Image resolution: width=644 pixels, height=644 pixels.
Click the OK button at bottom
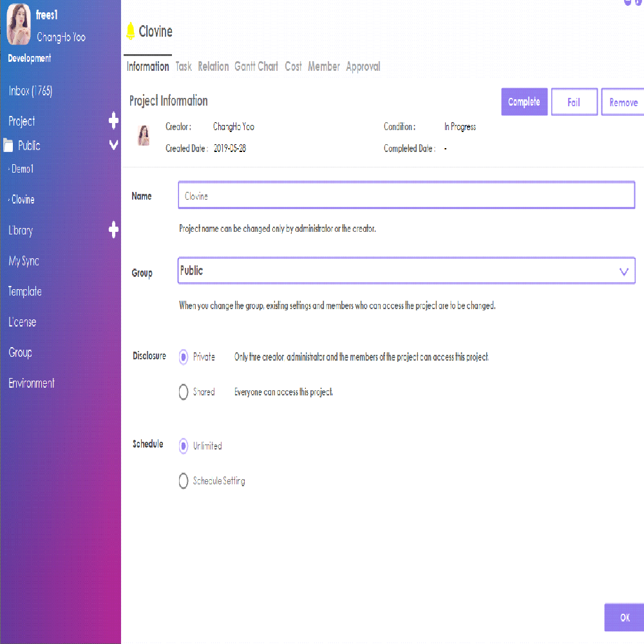pyautogui.click(x=623, y=618)
